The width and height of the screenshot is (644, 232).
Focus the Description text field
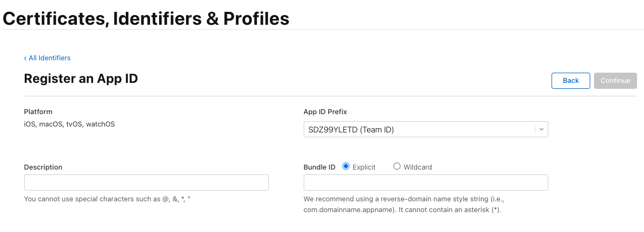tap(146, 182)
